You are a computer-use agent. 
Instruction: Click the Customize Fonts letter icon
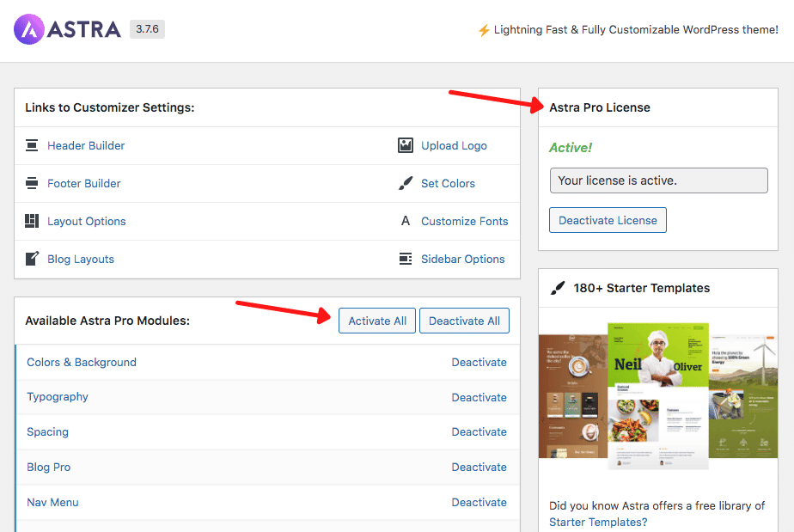coord(405,221)
